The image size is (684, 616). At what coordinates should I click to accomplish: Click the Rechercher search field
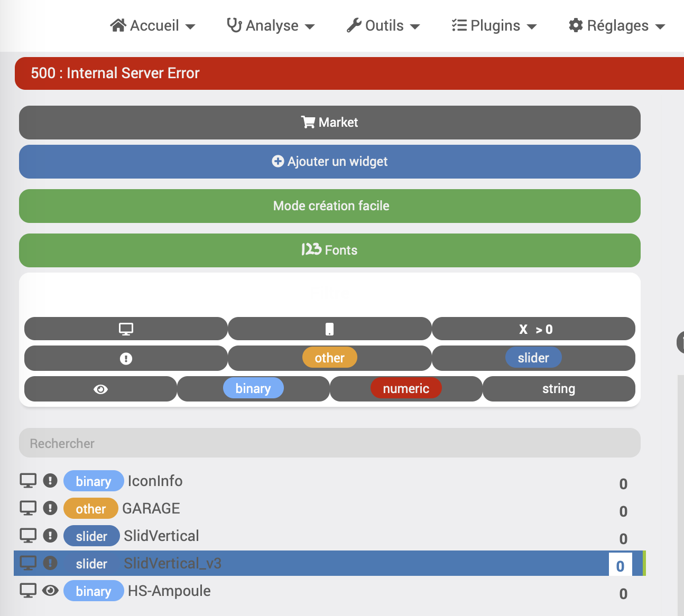[x=330, y=443]
